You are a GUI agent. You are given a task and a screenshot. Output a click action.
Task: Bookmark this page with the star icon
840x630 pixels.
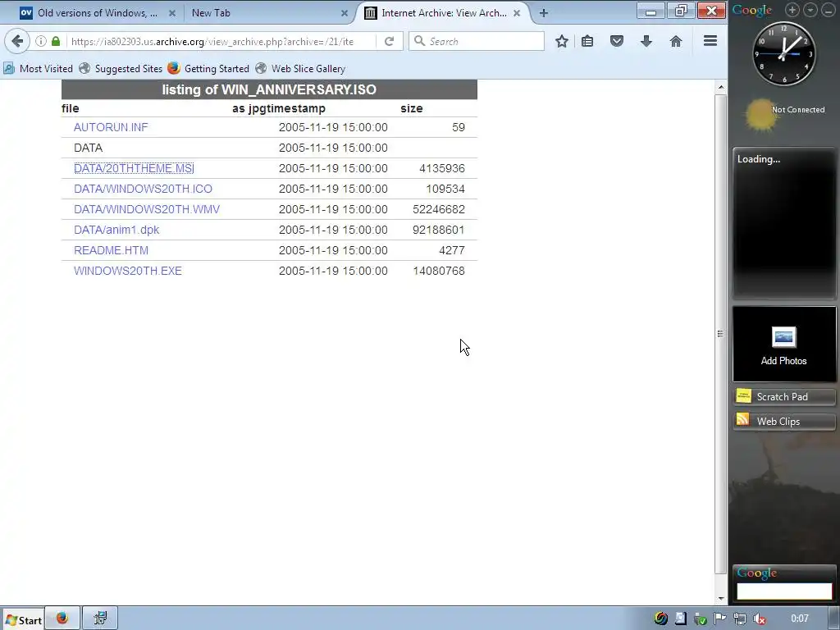[561, 41]
